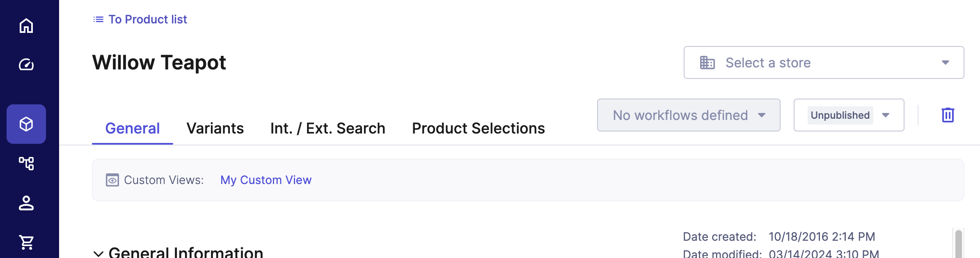Open My Custom View link
This screenshot has height=258, width=980.
(266, 180)
